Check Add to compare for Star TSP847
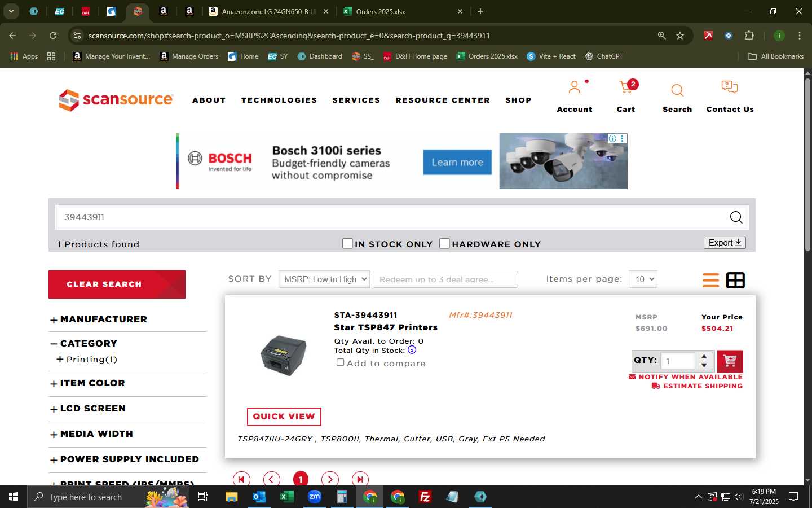Viewport: 812px width, 508px height. click(340, 362)
